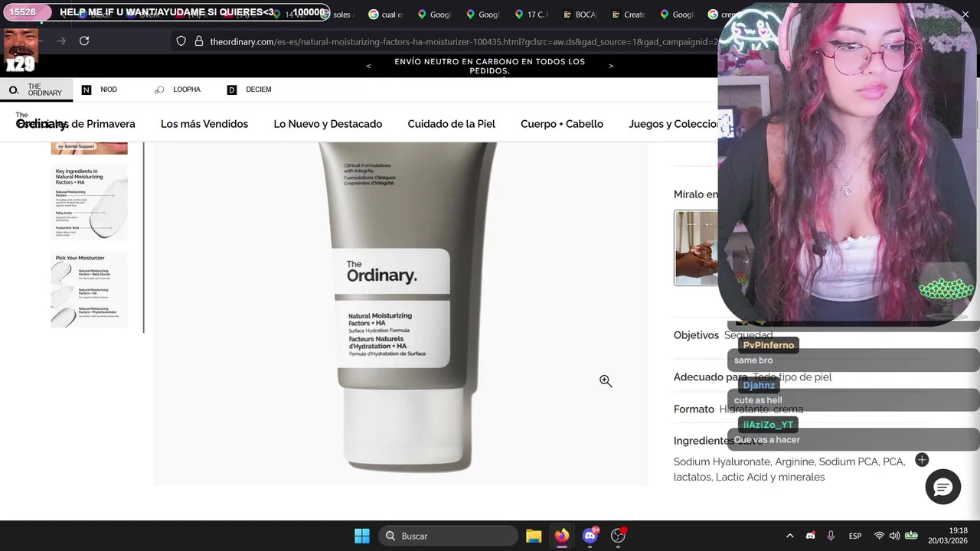This screenshot has height=551, width=980.
Task: Click the microphone tray icon
Action: tap(831, 536)
